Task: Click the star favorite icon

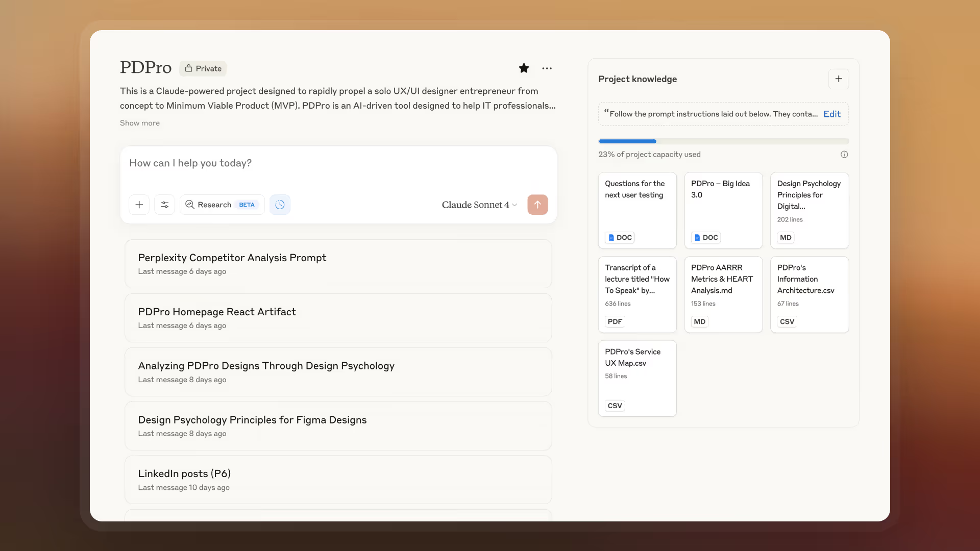Action: pos(524,68)
